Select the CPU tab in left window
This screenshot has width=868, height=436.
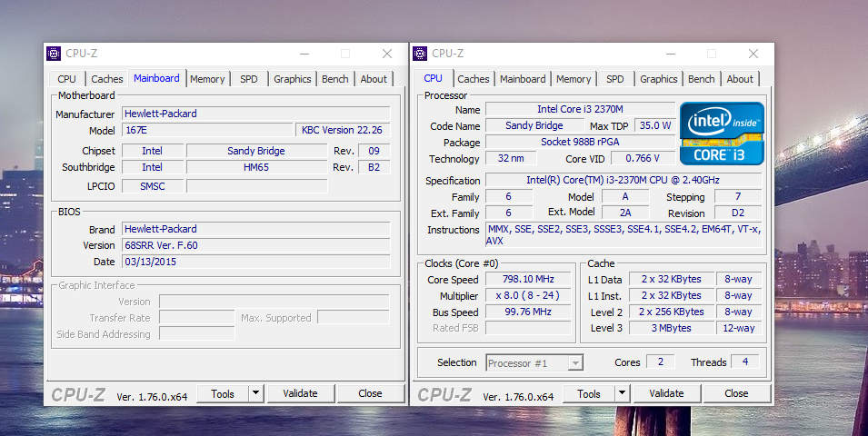click(67, 79)
